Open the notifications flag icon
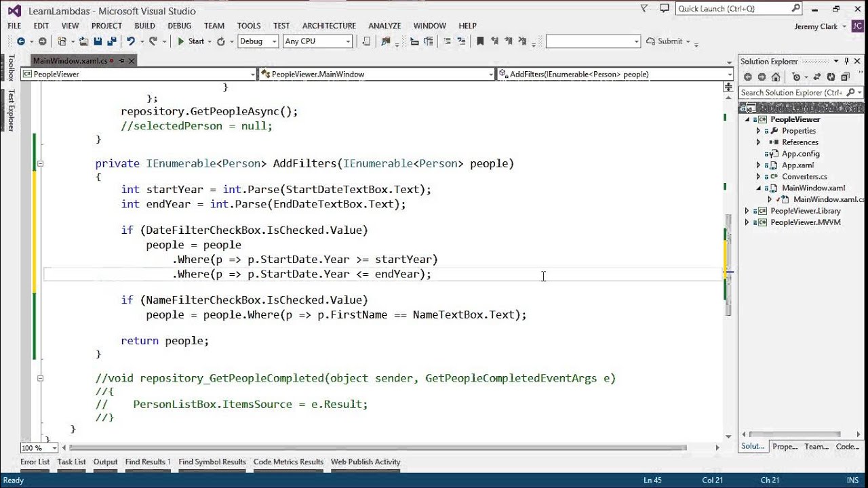 (x=646, y=9)
